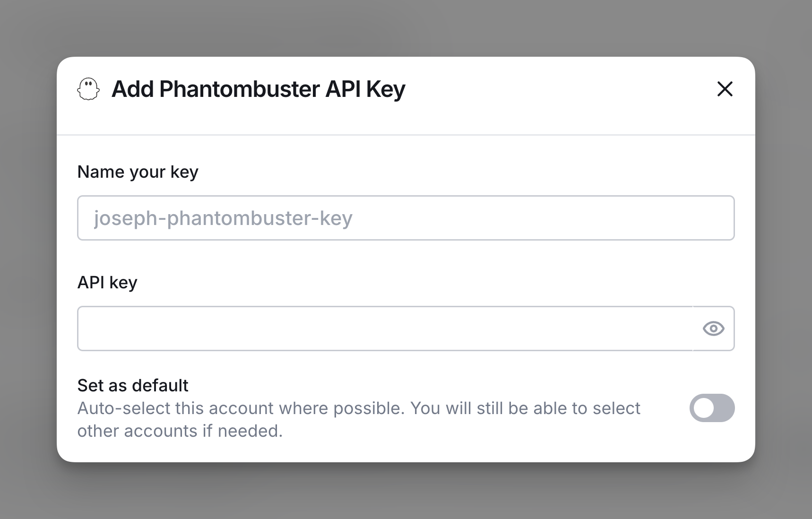Click the "Name your key" label
The height and width of the screenshot is (519, 812).
pos(138,172)
